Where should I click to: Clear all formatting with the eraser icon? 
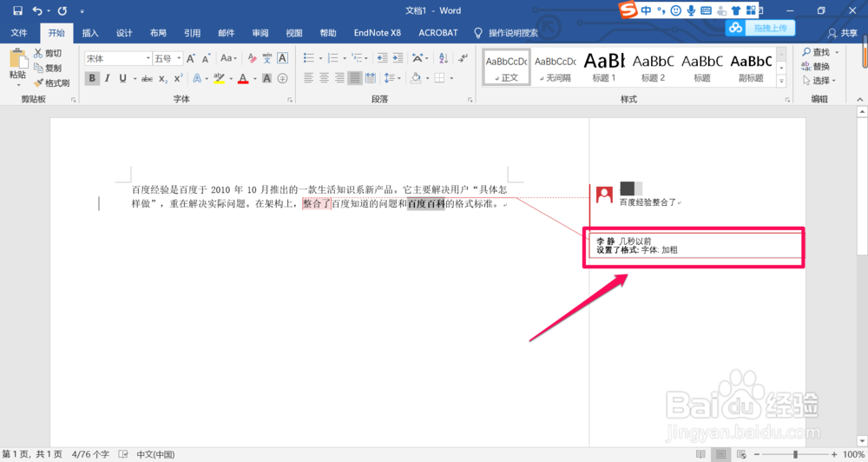click(252, 58)
